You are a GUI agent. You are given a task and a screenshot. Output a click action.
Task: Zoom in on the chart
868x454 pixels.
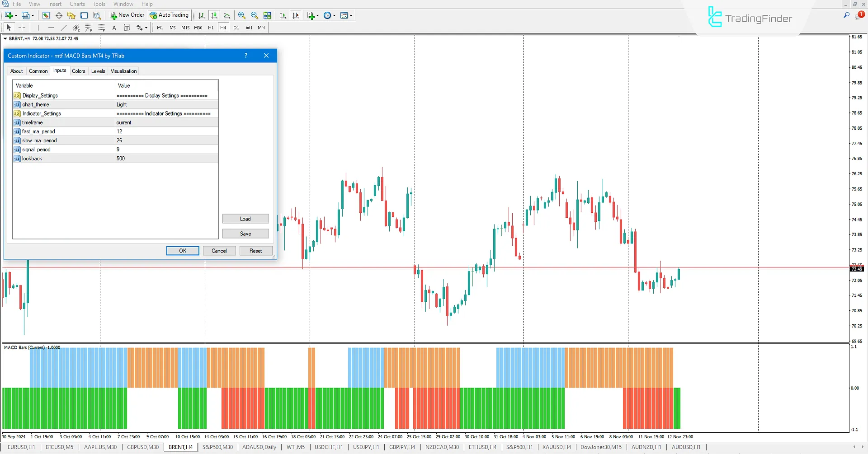coord(242,15)
